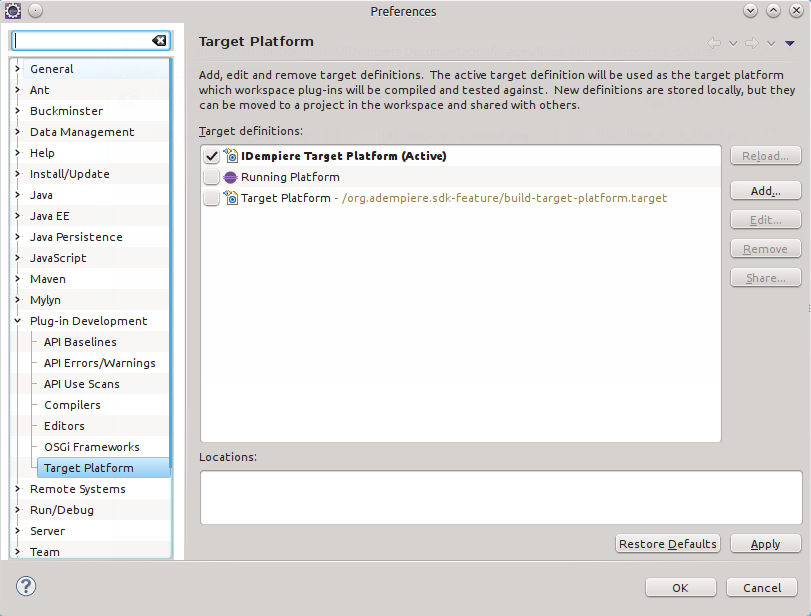Expand the Install/Update category

(x=18, y=174)
